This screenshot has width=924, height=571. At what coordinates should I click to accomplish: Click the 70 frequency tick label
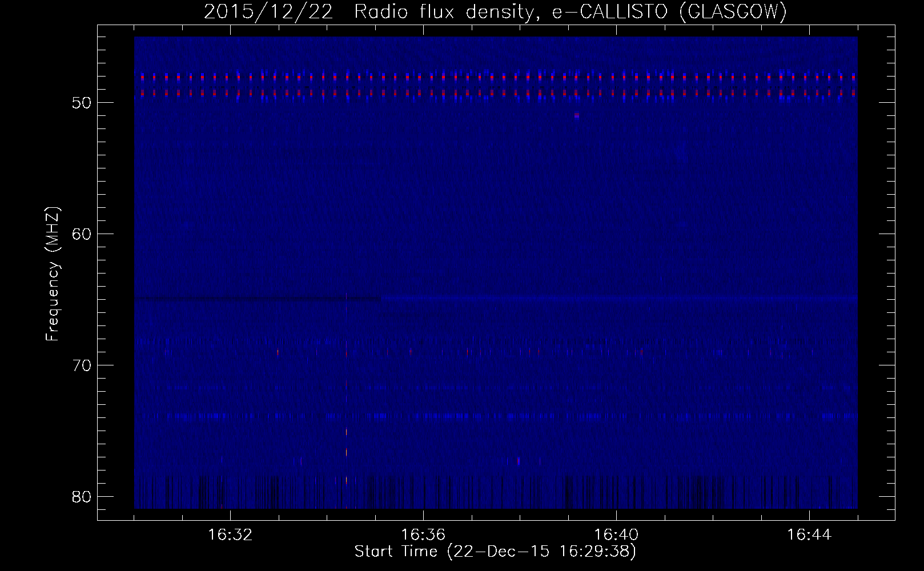(x=82, y=366)
